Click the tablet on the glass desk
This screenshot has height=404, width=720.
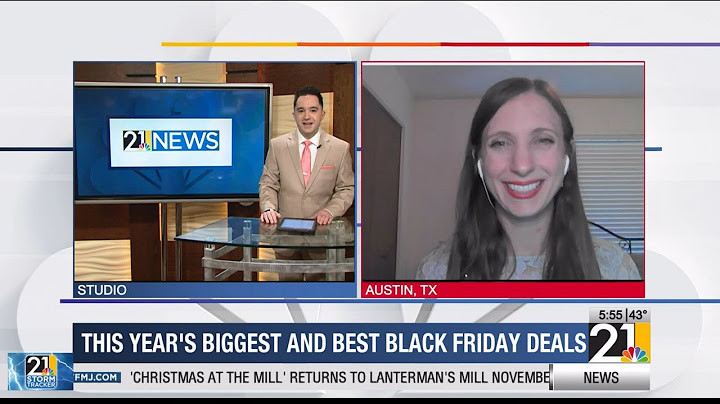(x=297, y=225)
